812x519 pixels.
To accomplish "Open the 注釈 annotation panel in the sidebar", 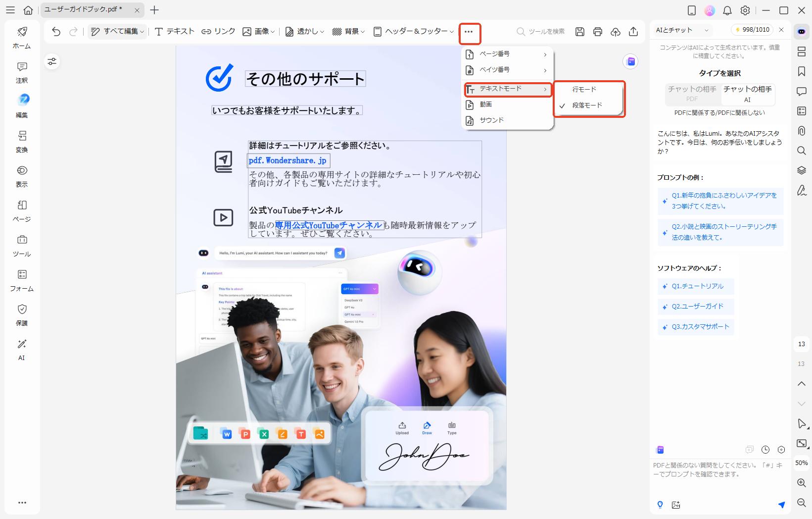I will pyautogui.click(x=22, y=72).
